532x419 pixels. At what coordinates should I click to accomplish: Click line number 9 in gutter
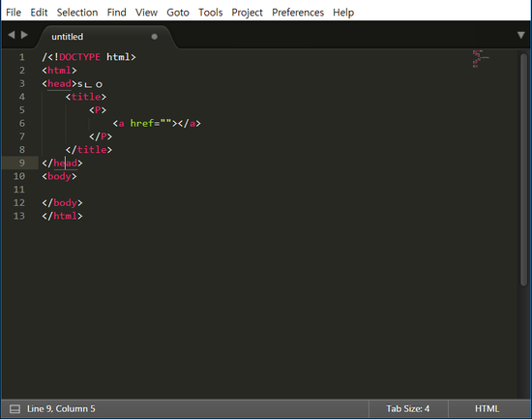coord(22,163)
